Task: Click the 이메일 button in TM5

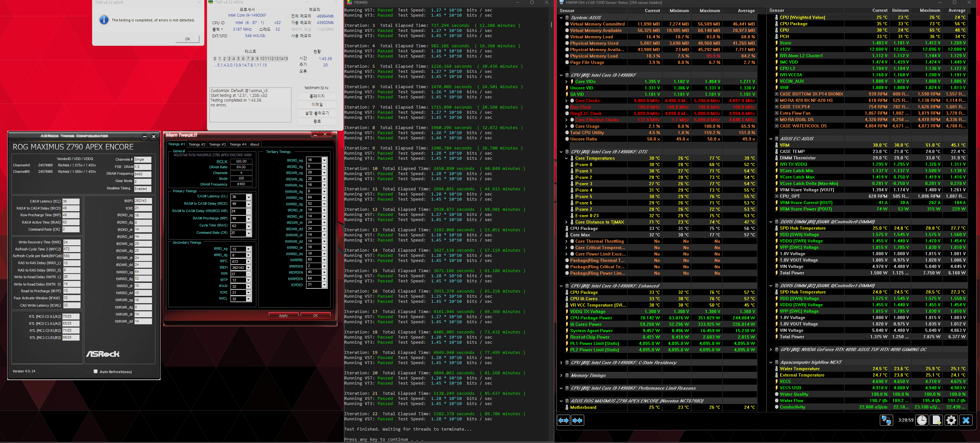Action: [317, 105]
